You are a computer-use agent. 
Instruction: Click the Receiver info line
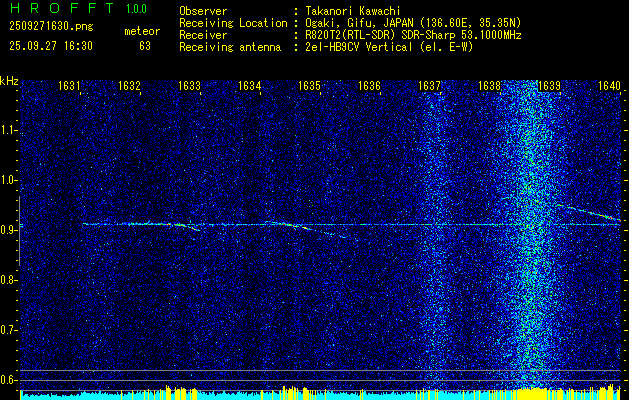(x=350, y=35)
